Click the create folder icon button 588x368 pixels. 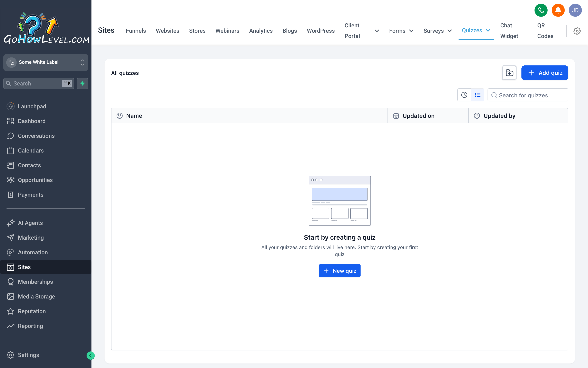[509, 73]
